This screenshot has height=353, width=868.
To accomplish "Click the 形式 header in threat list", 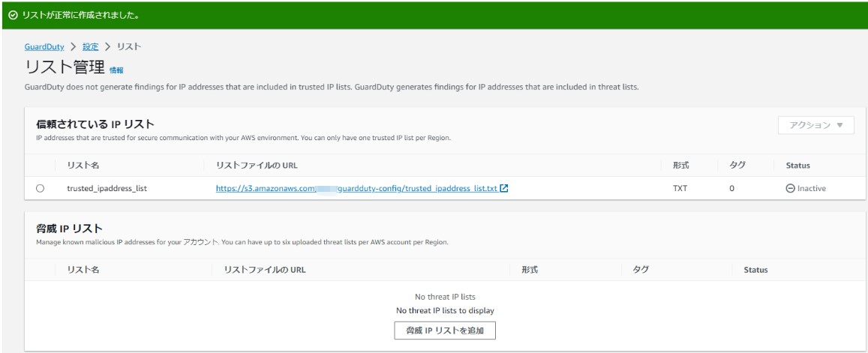I will tap(530, 270).
